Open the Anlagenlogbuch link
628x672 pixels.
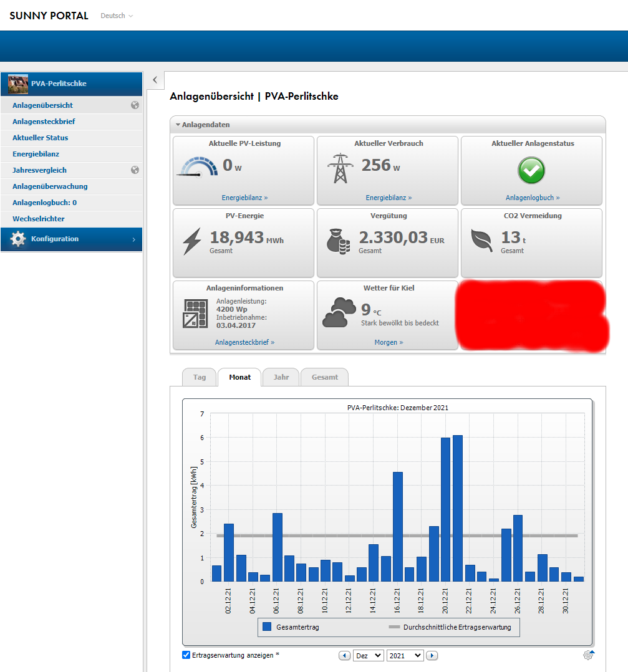[533, 198]
